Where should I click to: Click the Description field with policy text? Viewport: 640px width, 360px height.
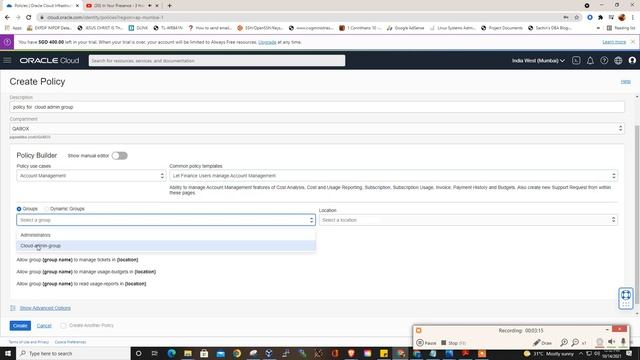[x=317, y=107]
